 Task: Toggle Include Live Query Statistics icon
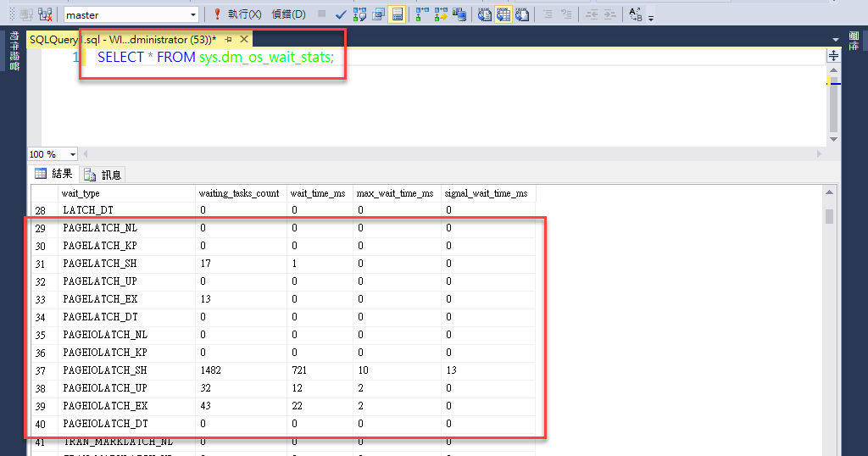click(x=441, y=14)
